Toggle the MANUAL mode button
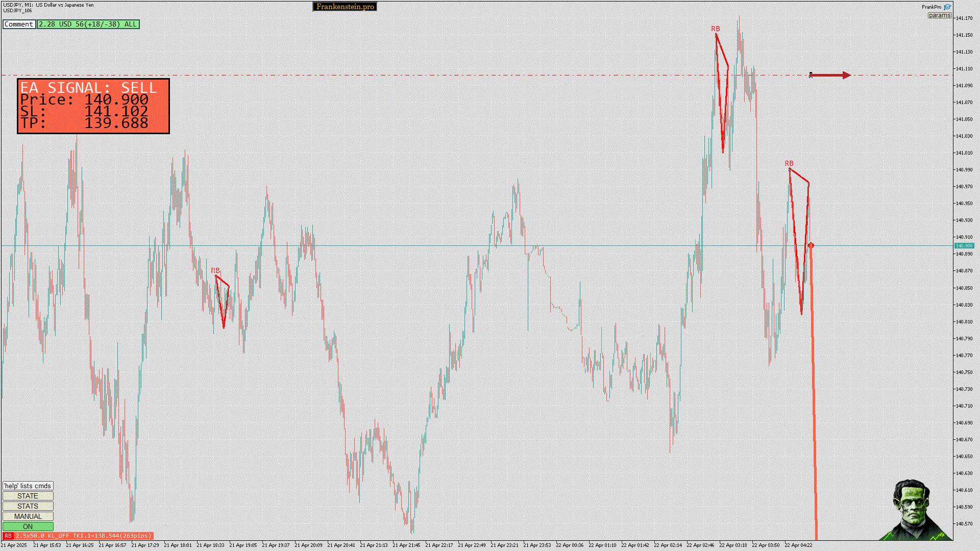 pos(28,516)
